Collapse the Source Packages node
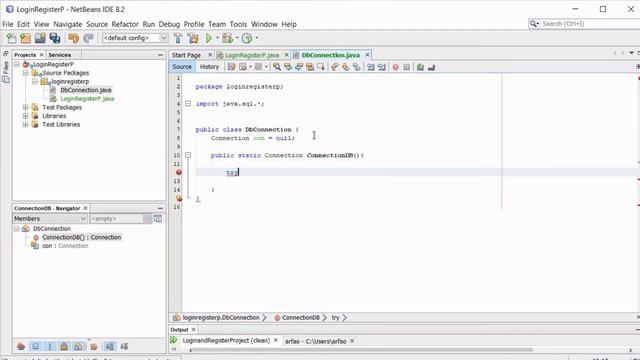Image resolution: width=640 pixels, height=360 pixels. 25,73
